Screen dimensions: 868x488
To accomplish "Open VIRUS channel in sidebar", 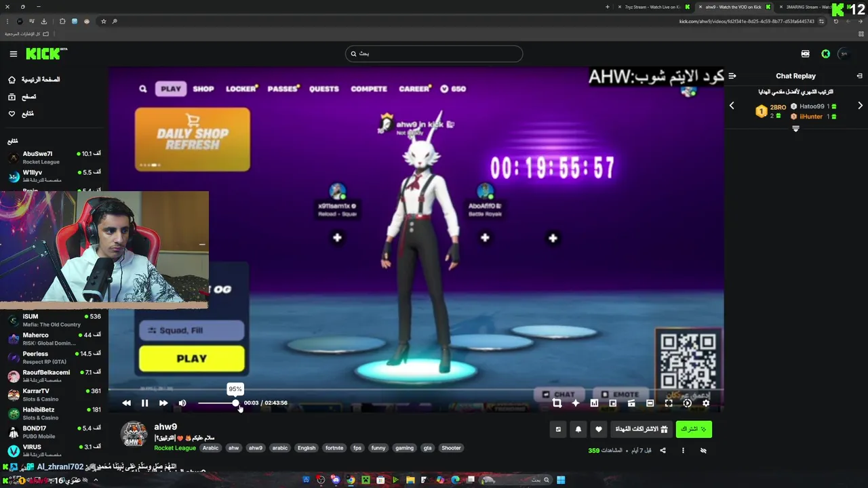I will [54, 451].
